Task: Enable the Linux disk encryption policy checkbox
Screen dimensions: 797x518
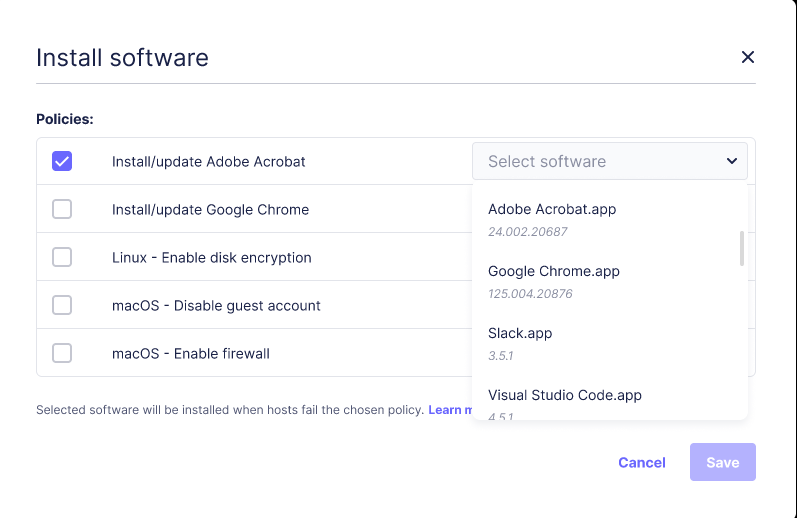Action: click(62, 257)
